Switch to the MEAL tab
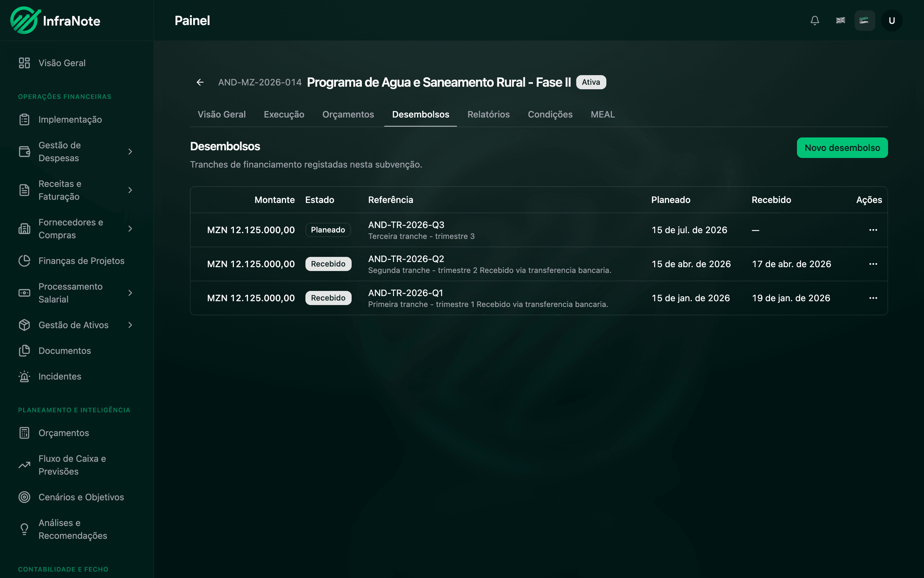The height and width of the screenshot is (578, 924). 603,114
